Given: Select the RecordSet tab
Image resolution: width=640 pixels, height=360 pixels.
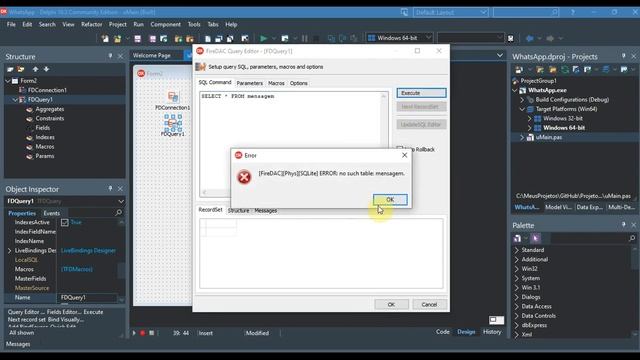Looking at the screenshot, I should coord(210,210).
